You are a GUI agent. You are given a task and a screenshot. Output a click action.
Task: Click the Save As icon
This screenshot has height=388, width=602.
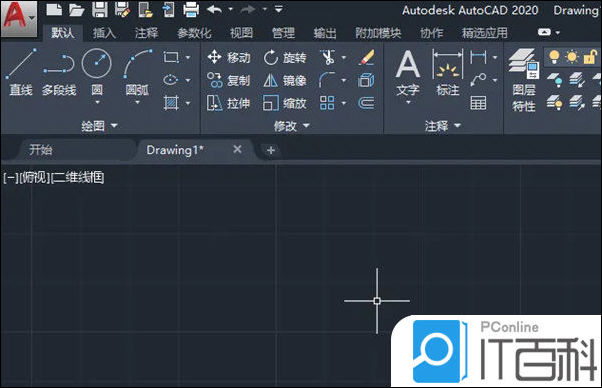122,9
